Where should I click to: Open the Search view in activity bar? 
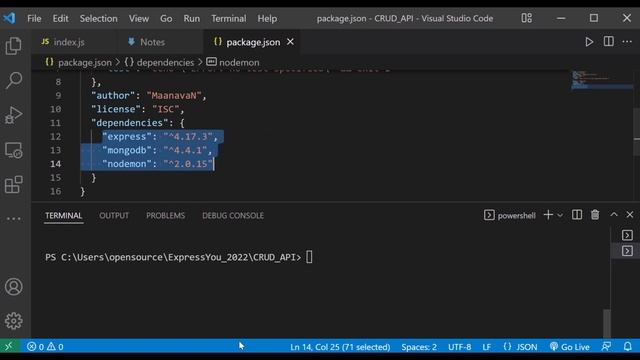(13, 80)
